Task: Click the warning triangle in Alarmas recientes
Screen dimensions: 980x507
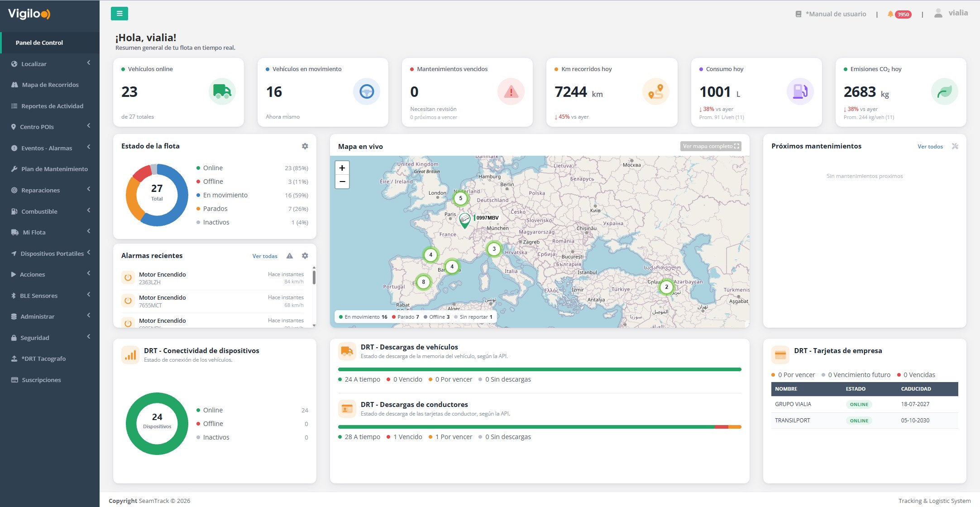Action: tap(290, 256)
